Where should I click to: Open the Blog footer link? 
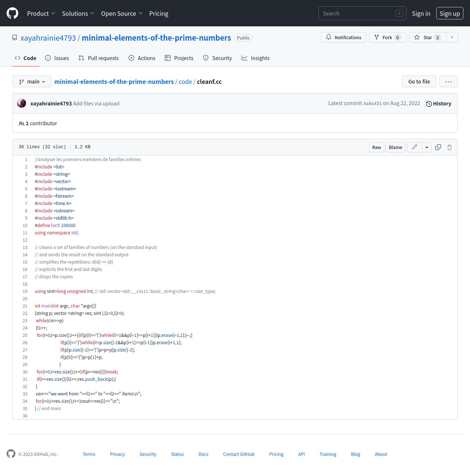click(356, 454)
